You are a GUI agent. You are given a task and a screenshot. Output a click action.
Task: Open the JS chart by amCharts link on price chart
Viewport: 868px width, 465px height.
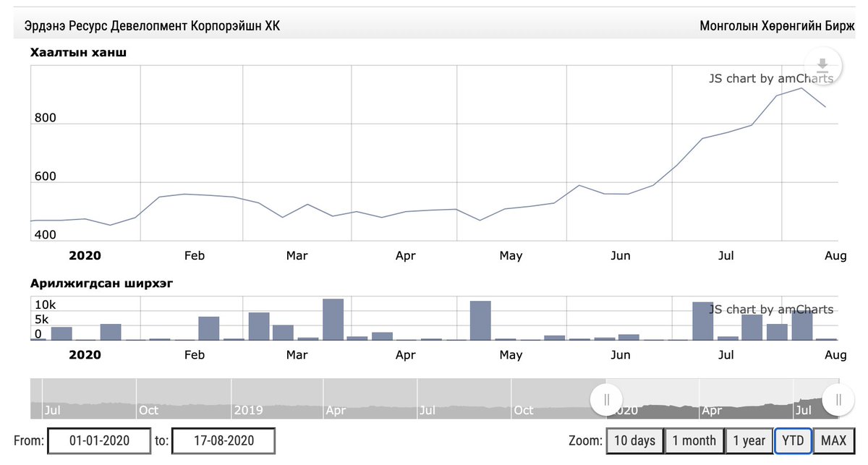click(771, 79)
